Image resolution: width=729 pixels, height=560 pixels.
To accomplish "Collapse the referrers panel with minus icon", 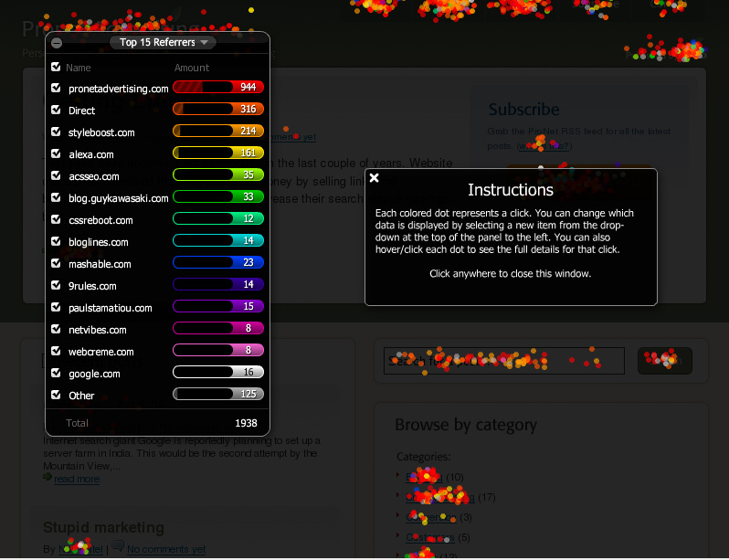I will (57, 43).
